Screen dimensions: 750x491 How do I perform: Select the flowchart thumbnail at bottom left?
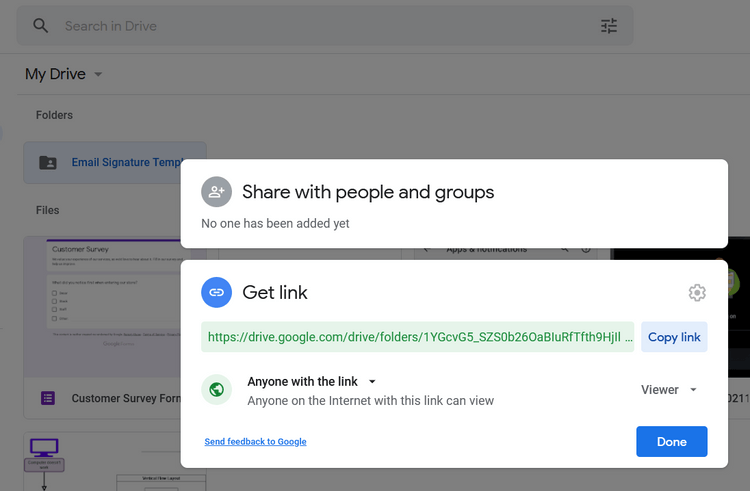coord(102,462)
